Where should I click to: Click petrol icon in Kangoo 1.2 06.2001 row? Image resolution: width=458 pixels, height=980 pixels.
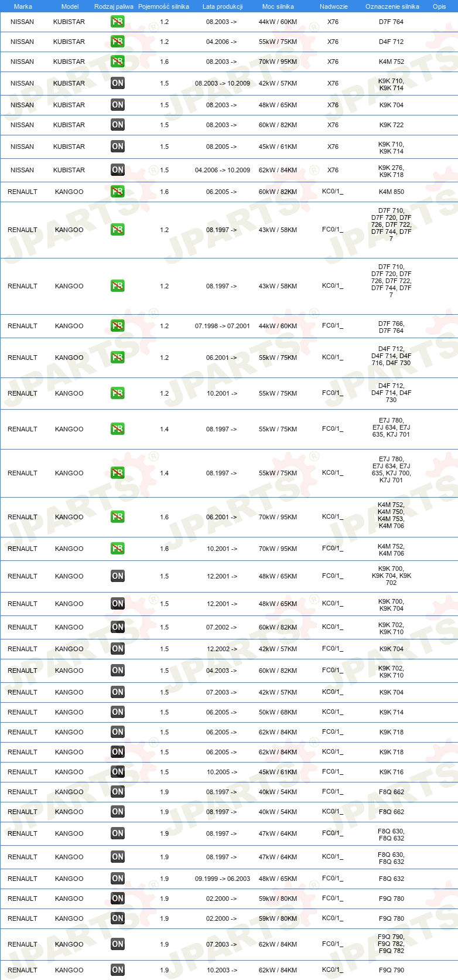coord(118,358)
